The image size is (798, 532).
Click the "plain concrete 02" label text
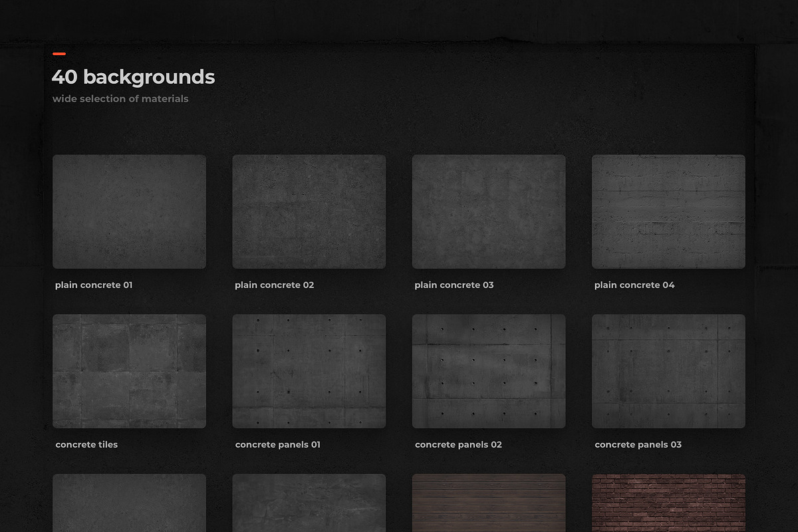pyautogui.click(x=274, y=285)
